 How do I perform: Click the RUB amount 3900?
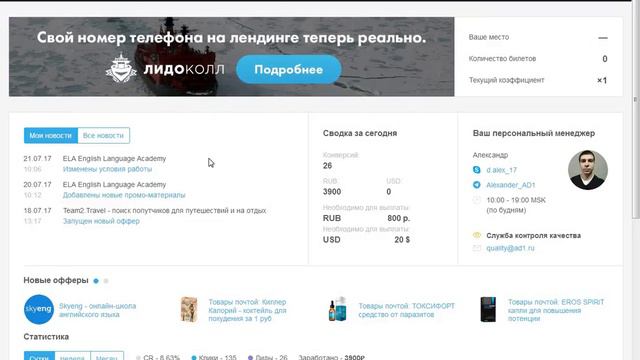pyautogui.click(x=332, y=192)
